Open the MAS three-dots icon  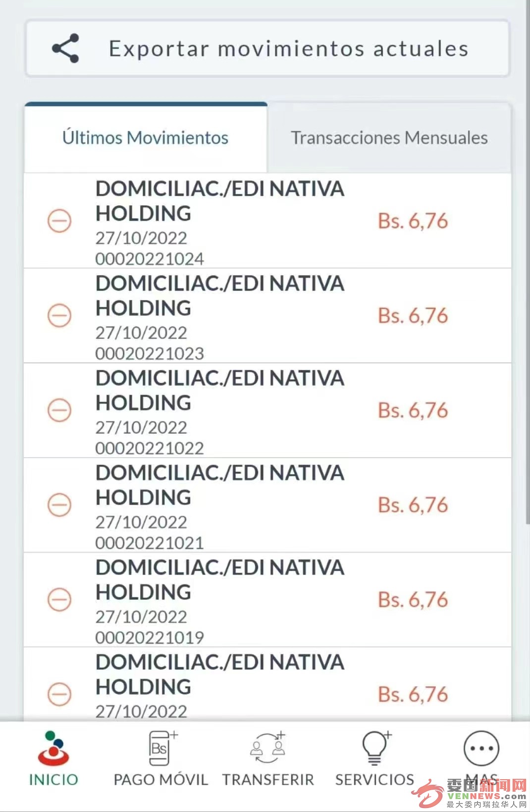point(481,749)
